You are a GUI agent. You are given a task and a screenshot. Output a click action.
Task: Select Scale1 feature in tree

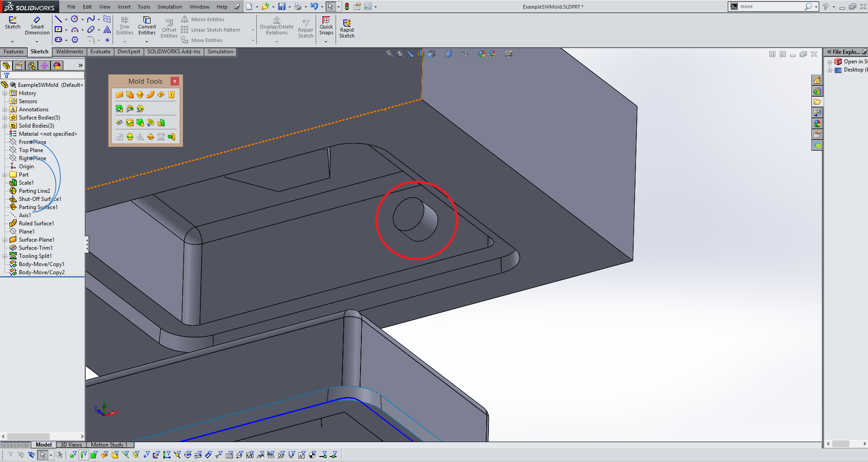click(x=26, y=183)
